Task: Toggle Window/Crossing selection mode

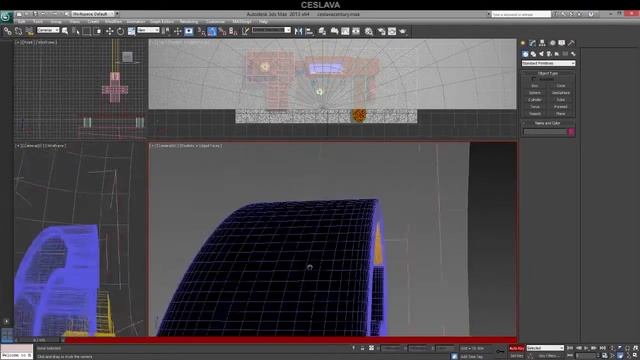Action: tap(98, 31)
